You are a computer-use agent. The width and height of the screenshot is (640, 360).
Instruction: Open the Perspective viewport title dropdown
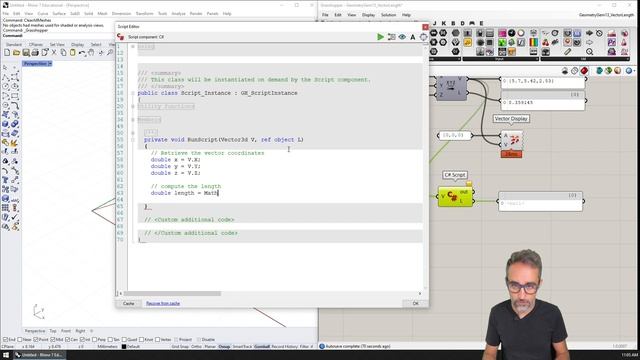pyautogui.click(x=50, y=64)
